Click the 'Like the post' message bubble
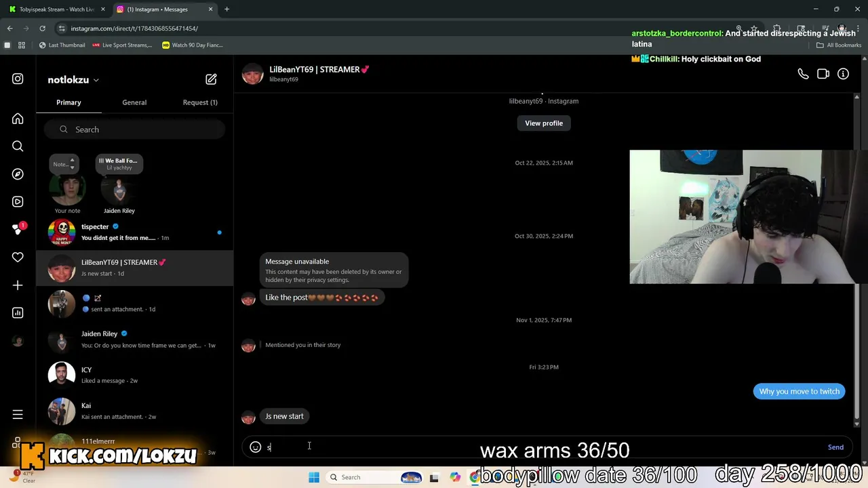The image size is (868, 488). (x=321, y=298)
